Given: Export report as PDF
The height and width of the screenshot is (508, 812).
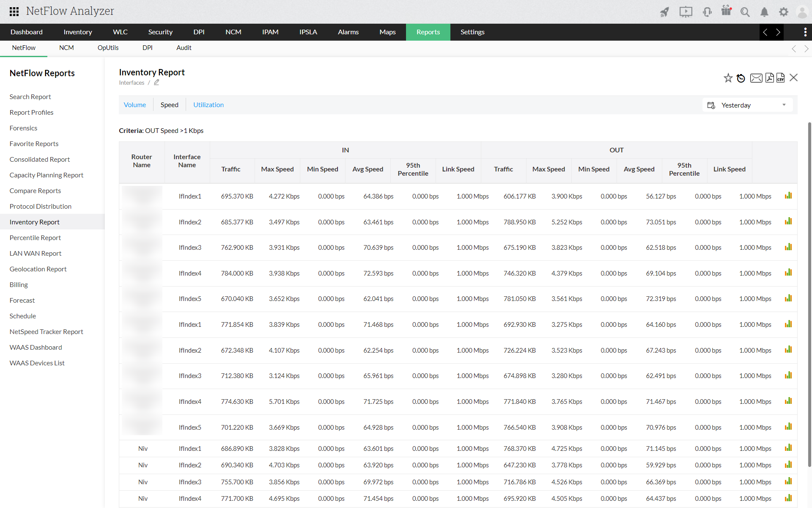Looking at the screenshot, I should click(770, 78).
